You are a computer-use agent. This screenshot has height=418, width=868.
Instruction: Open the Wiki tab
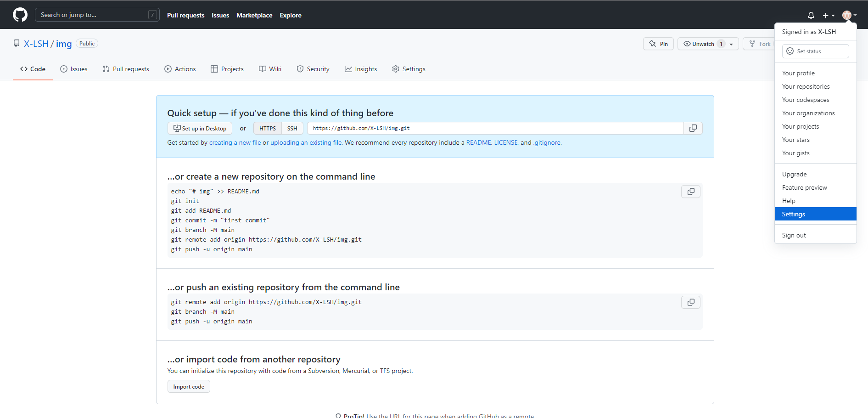coord(270,69)
